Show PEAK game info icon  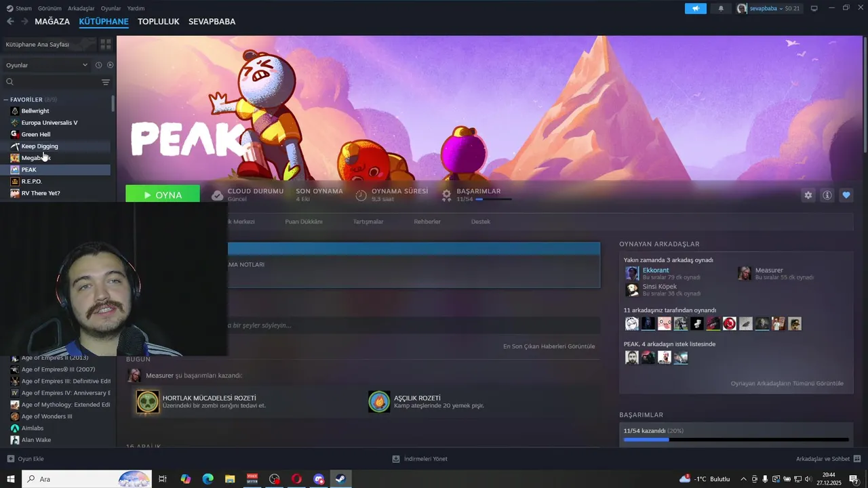[827, 195]
